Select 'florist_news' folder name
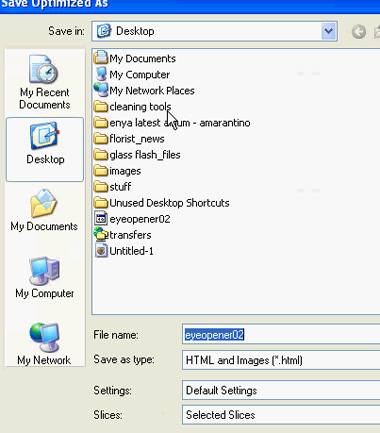The image size is (380, 433). (137, 139)
